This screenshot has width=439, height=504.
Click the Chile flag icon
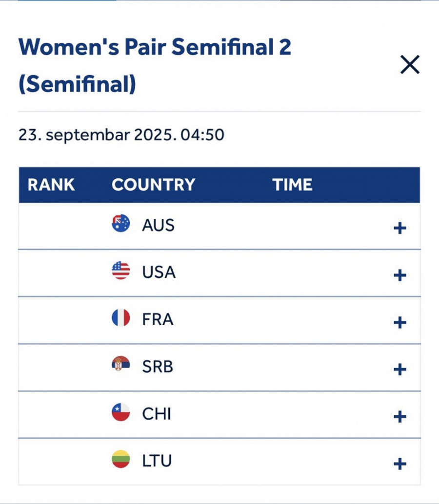click(x=121, y=412)
